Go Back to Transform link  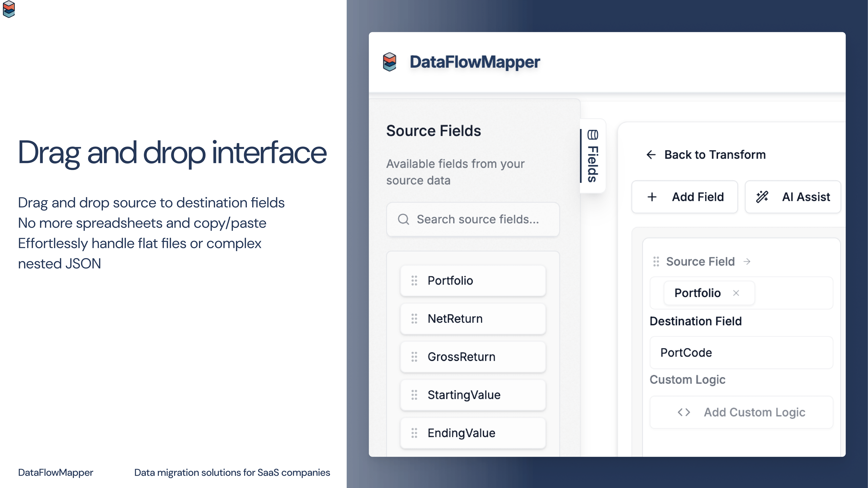pos(715,155)
